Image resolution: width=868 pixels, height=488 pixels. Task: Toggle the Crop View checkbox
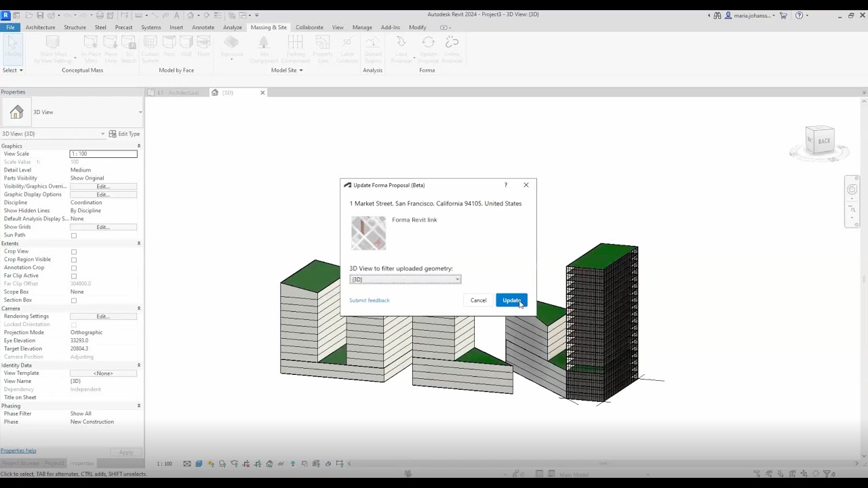[74, 251]
